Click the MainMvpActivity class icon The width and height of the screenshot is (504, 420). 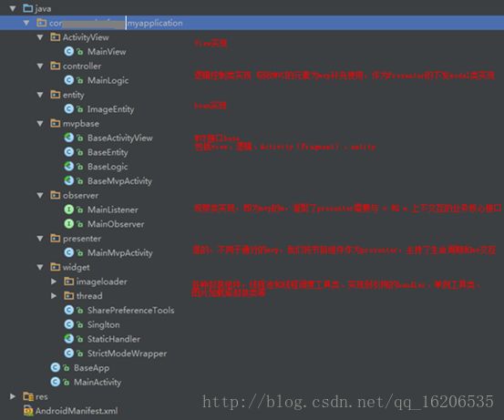click(x=68, y=252)
